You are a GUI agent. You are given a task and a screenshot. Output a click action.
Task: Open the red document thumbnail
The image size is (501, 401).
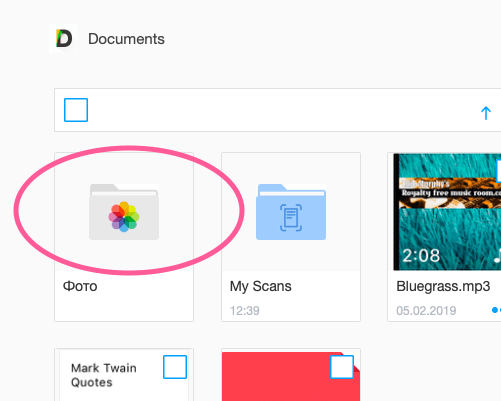[291, 377]
